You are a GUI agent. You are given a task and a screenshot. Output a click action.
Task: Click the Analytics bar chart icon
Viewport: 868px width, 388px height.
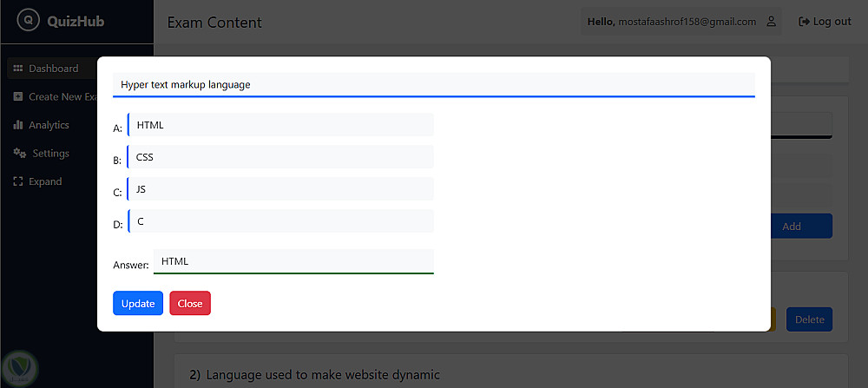[x=18, y=125]
